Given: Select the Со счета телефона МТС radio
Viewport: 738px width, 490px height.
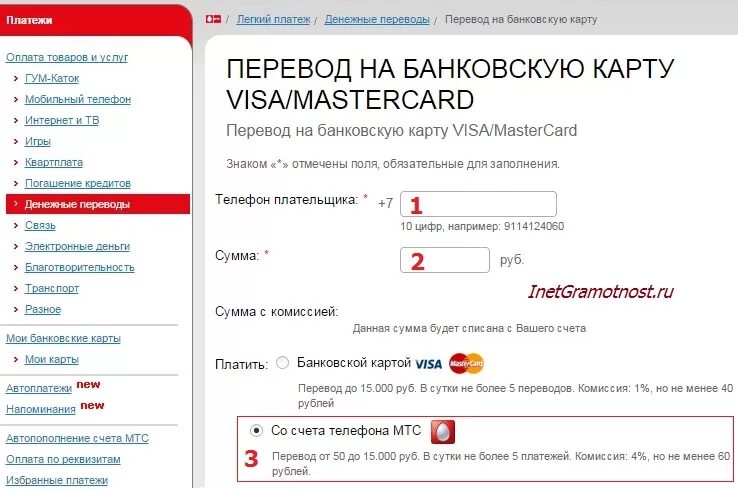Looking at the screenshot, I should (256, 430).
